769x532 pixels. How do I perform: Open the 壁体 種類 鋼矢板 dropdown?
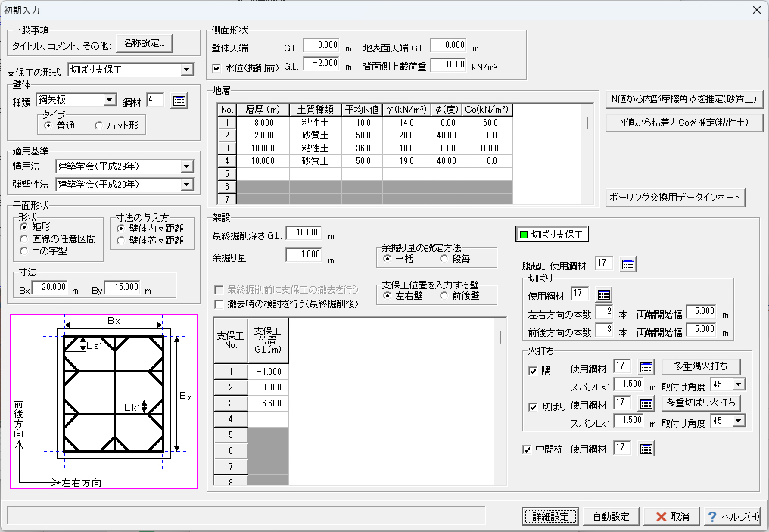tap(110, 100)
